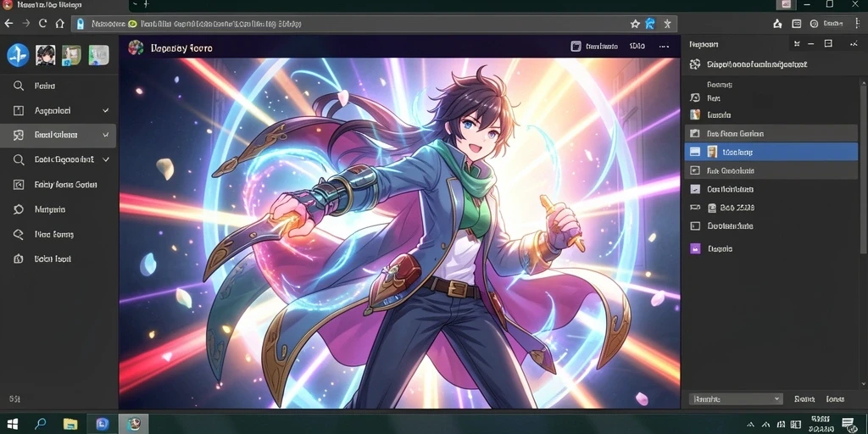Click the refresh icon atop the right panel
This screenshot has width=868, height=434.
(695, 64)
